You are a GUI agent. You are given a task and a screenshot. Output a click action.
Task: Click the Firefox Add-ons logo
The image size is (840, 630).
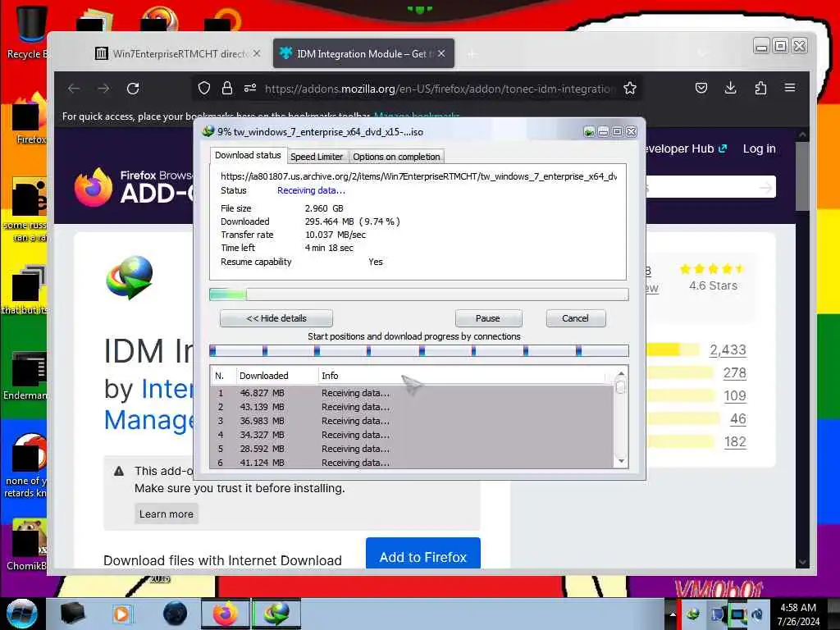[x=134, y=186]
